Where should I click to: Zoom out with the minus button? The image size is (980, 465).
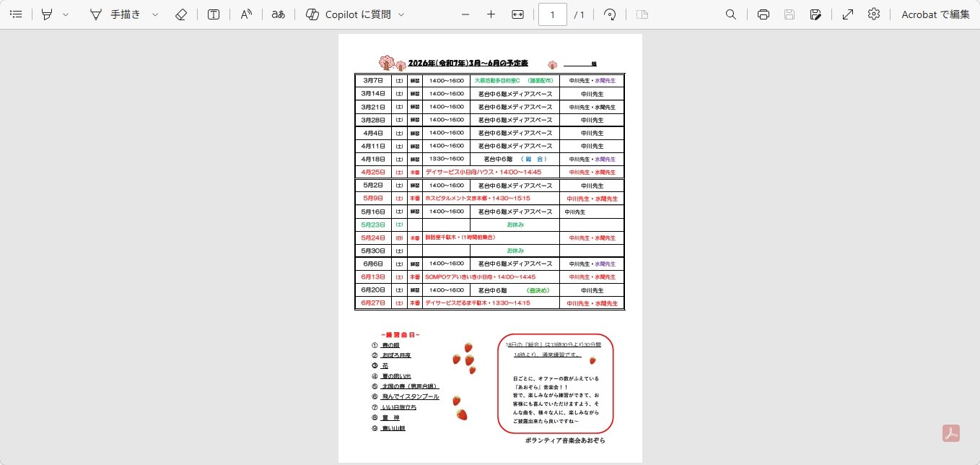pyautogui.click(x=465, y=14)
